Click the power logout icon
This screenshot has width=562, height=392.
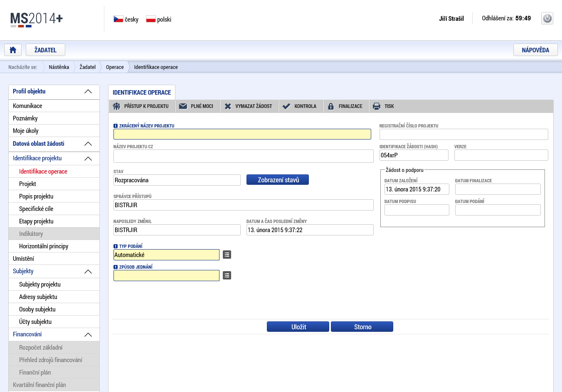tap(547, 18)
